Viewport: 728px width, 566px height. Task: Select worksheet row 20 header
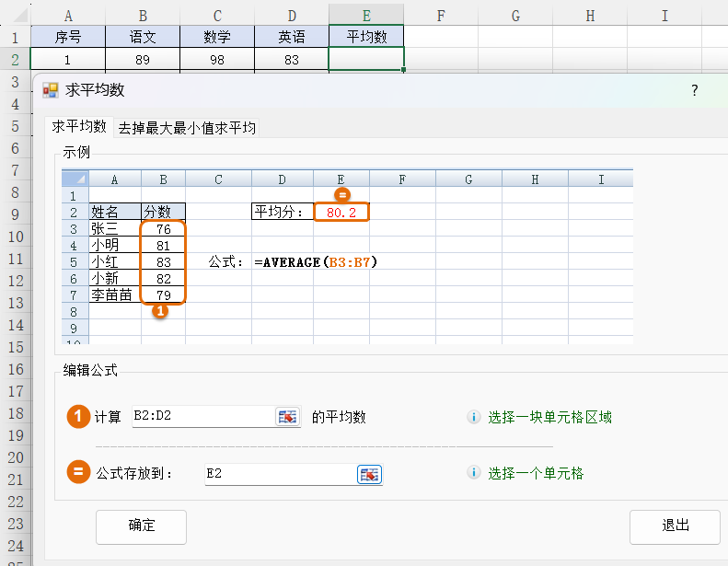[15, 457]
